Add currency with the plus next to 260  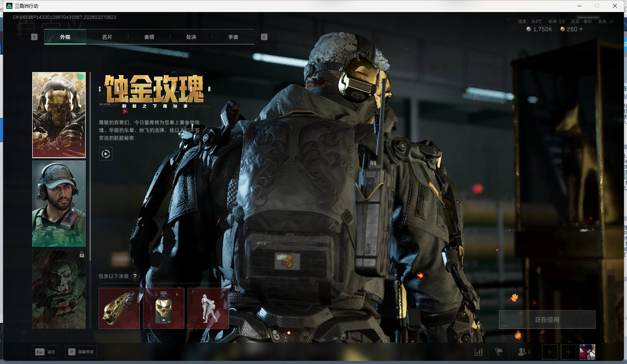(x=581, y=29)
